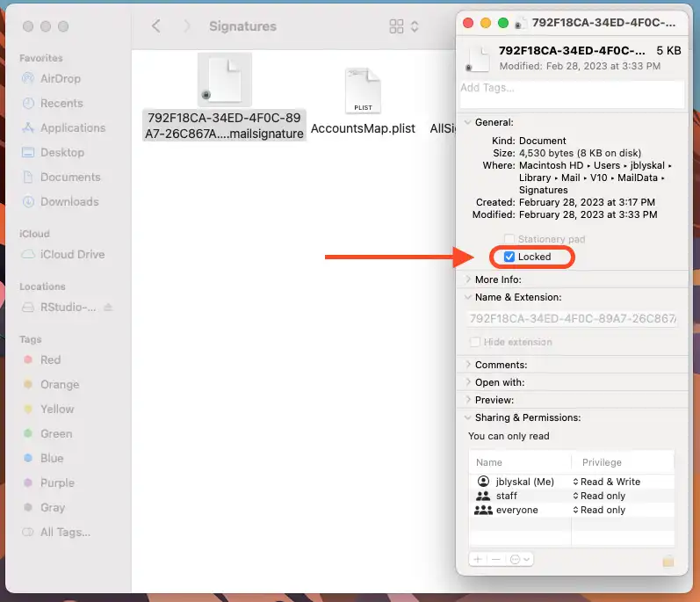Open AirDrop in the sidebar

[x=61, y=78]
